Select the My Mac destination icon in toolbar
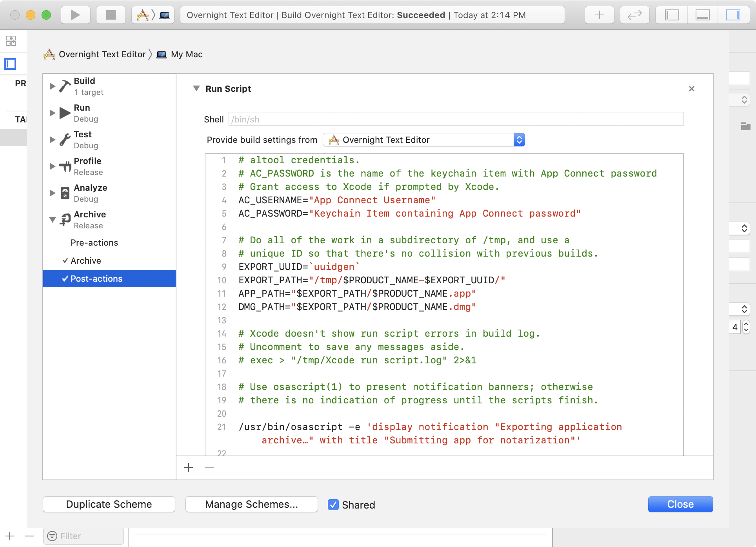This screenshot has height=547, width=756. [165, 15]
